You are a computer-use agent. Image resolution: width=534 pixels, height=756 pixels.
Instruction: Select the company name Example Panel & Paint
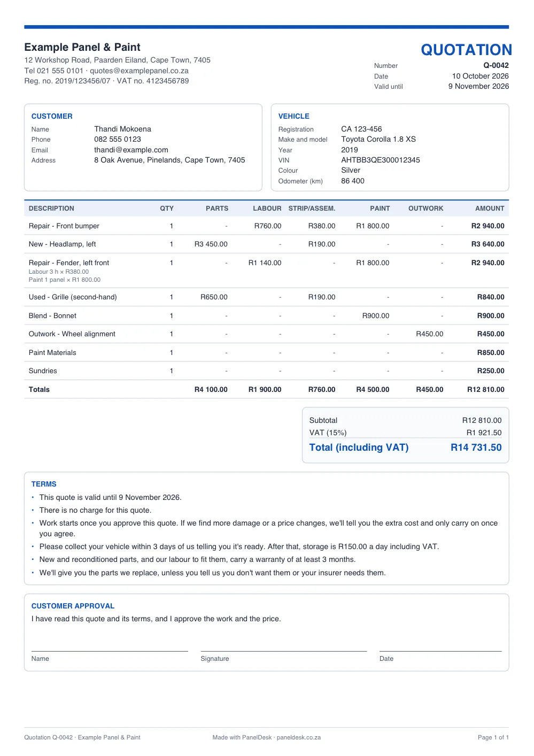click(x=82, y=47)
